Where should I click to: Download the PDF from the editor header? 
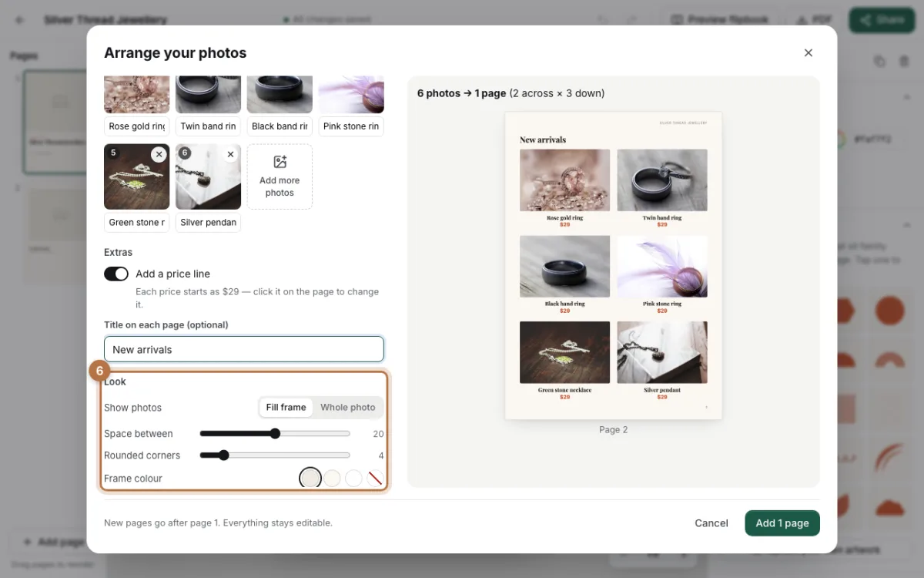tap(813, 20)
